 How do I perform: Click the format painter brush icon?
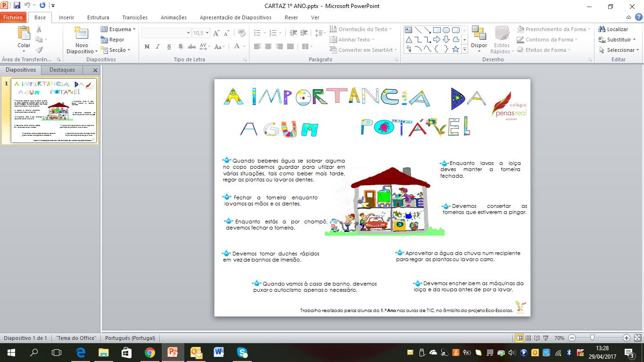tap(39, 50)
